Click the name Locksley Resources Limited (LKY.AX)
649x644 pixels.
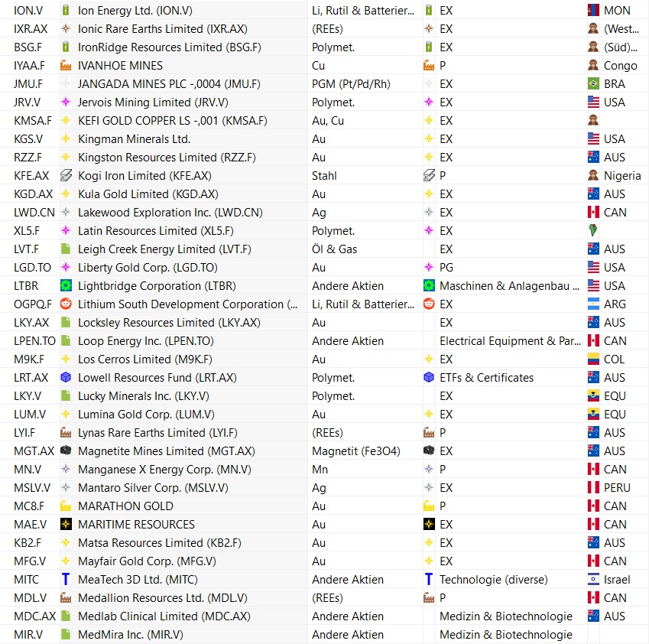click(169, 322)
